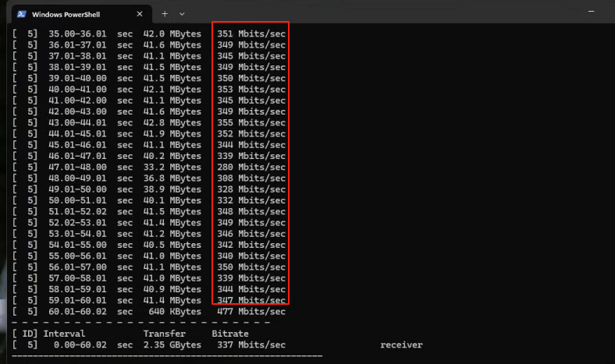Click the 2.35 GBytes total transfer
This screenshot has height=364, width=615.
pyautogui.click(x=172, y=345)
